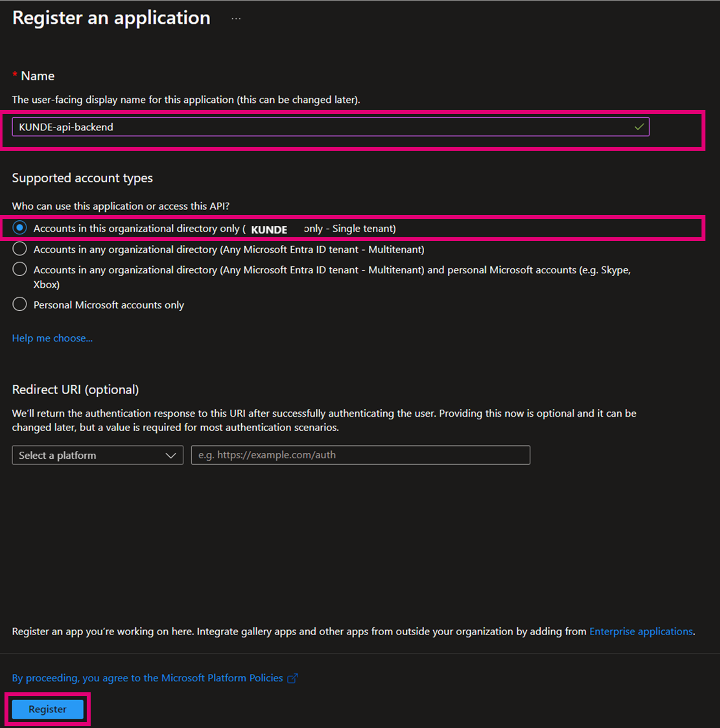The height and width of the screenshot is (728, 720).
Task: Open the ellipsis menu beside the page title
Action: [236, 19]
